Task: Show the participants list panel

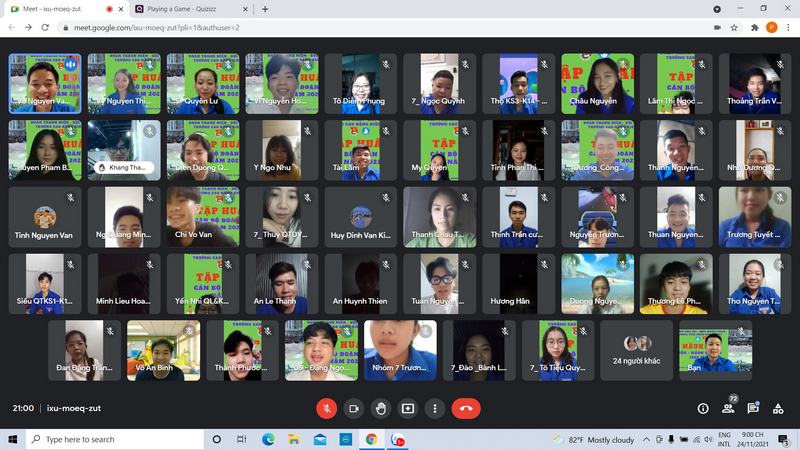Action: click(x=728, y=408)
